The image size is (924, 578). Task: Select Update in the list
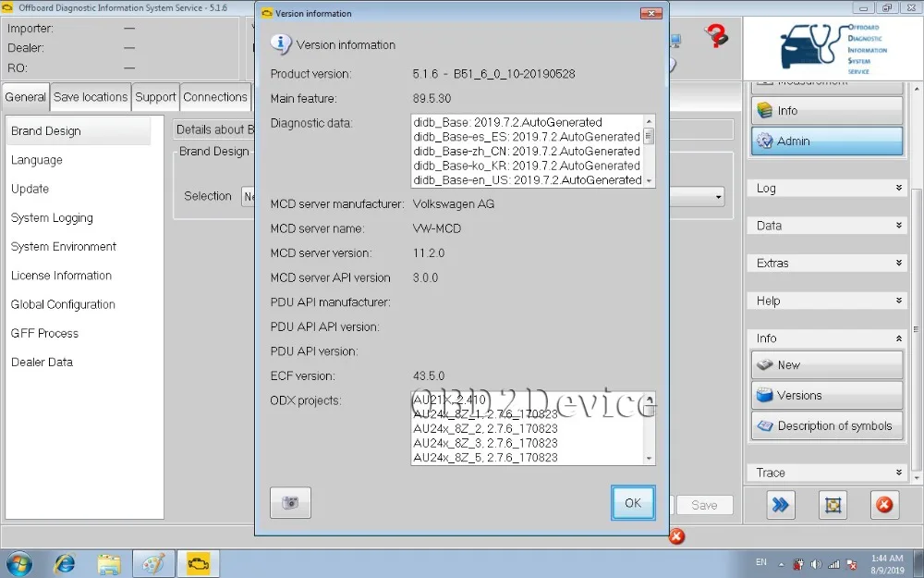pos(30,189)
